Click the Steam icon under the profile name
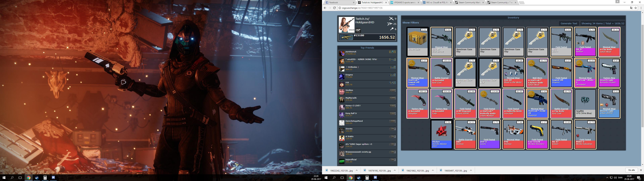Image resolution: width=644 pixels, height=181 pixels. [358, 30]
